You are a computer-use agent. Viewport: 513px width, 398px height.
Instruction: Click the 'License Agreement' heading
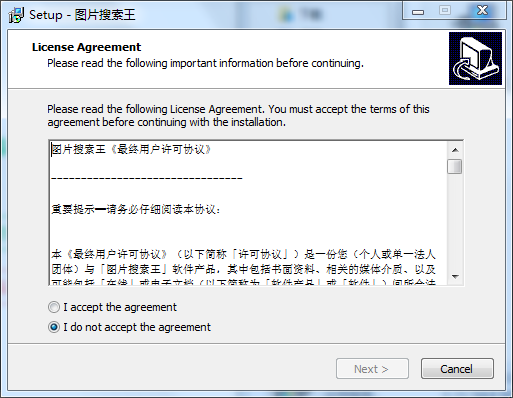tap(86, 47)
